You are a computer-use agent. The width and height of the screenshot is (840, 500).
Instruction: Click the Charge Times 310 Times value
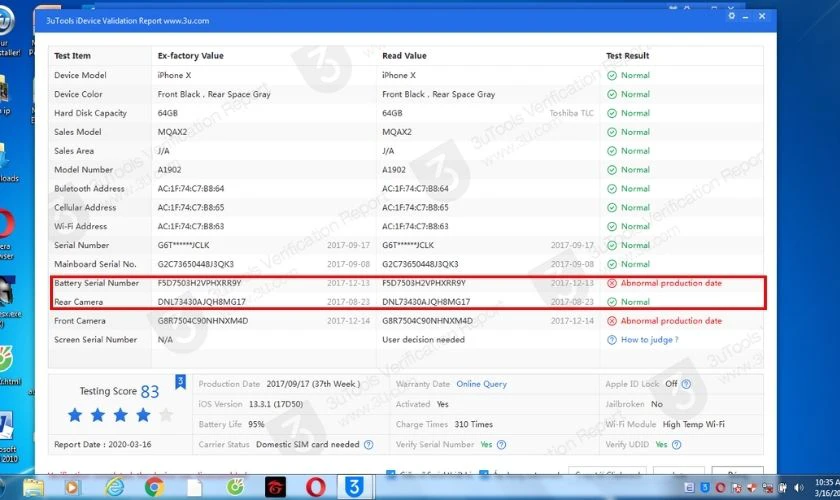(474, 424)
